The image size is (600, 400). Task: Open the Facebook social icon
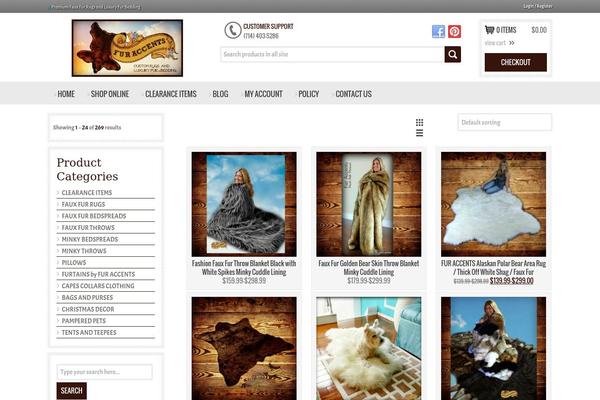click(439, 31)
